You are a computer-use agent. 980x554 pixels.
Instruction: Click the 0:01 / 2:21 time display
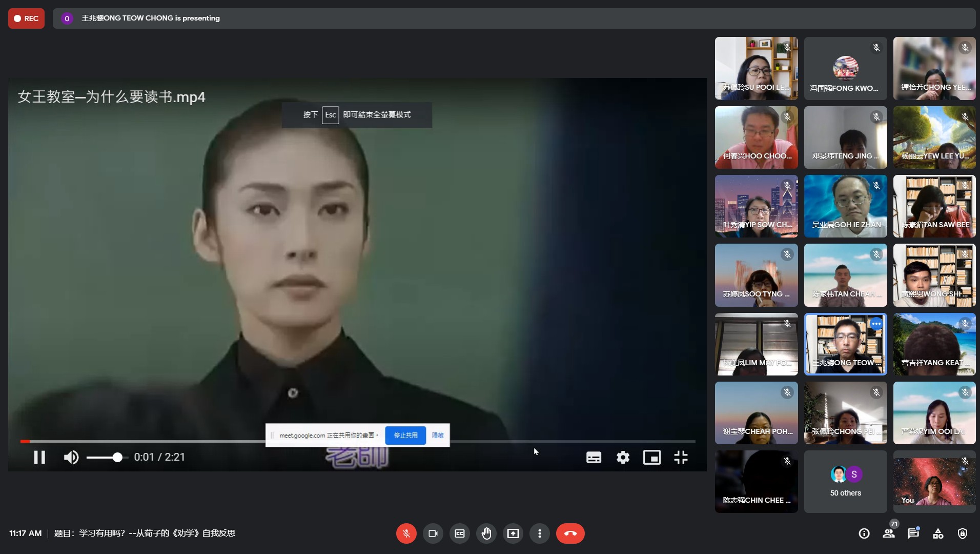159,457
